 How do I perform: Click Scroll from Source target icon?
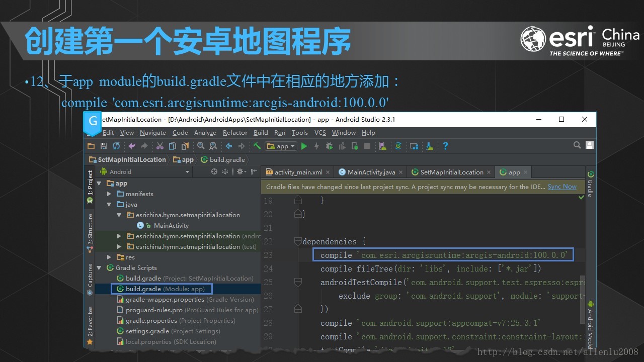[214, 172]
